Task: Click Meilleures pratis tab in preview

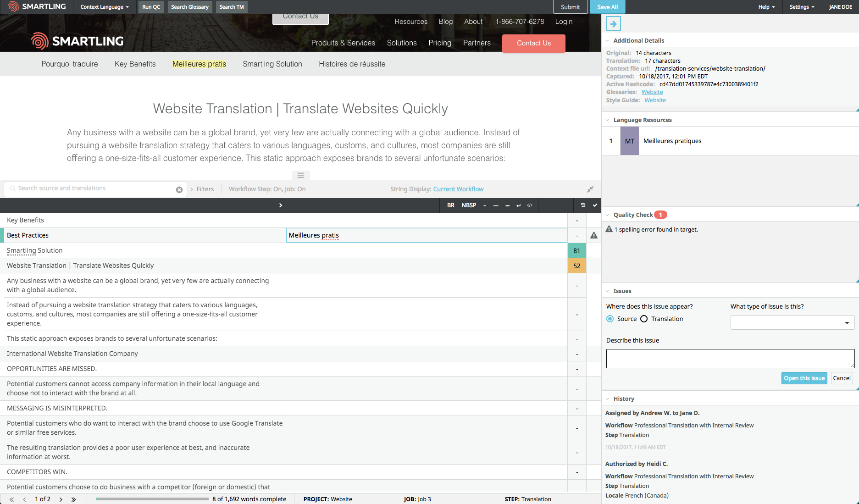Action: (x=200, y=64)
